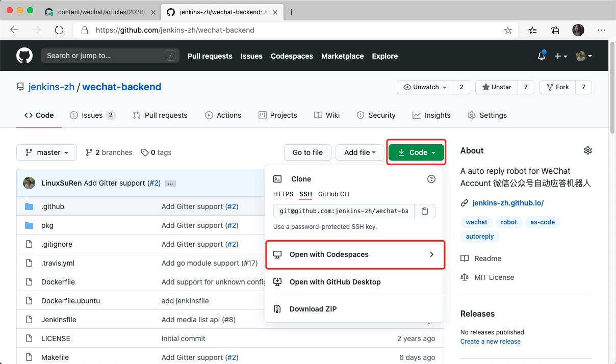Image resolution: width=616 pixels, height=364 pixels.
Task: Open browser favorites list icon
Action: pos(532,30)
